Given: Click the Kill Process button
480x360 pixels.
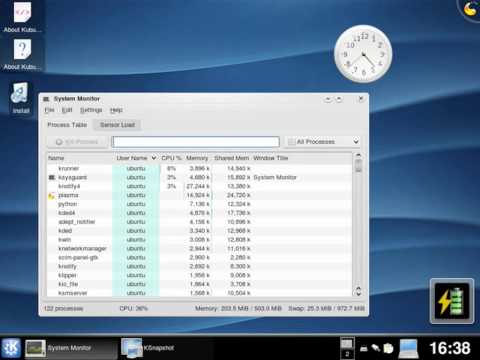Looking at the screenshot, I should coord(77,142).
